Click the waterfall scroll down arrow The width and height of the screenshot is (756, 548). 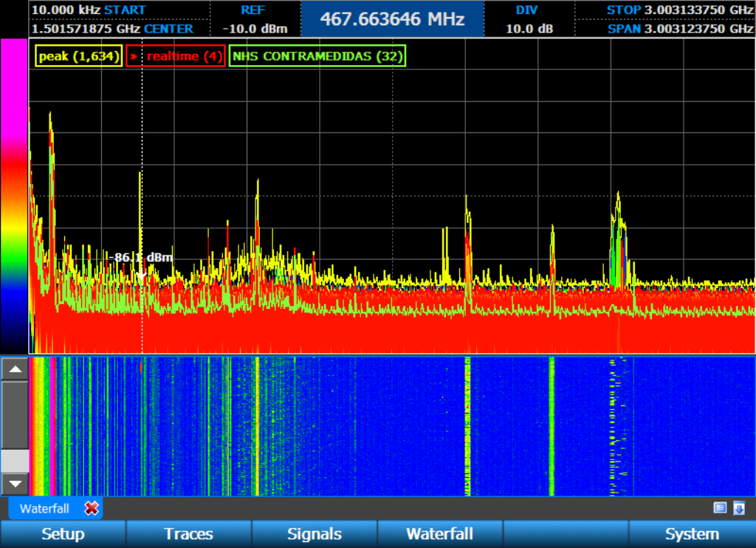[x=15, y=484]
